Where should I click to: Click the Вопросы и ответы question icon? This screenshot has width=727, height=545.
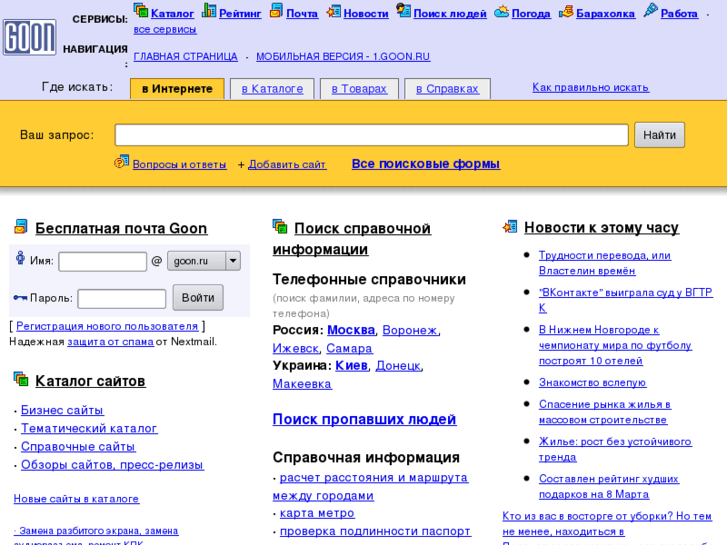click(x=121, y=162)
